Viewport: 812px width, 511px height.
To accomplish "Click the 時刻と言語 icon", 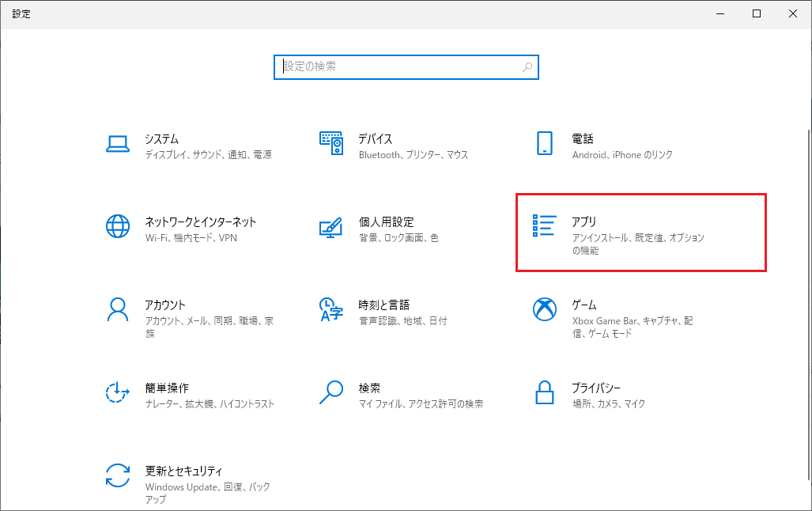I will pyautogui.click(x=330, y=309).
